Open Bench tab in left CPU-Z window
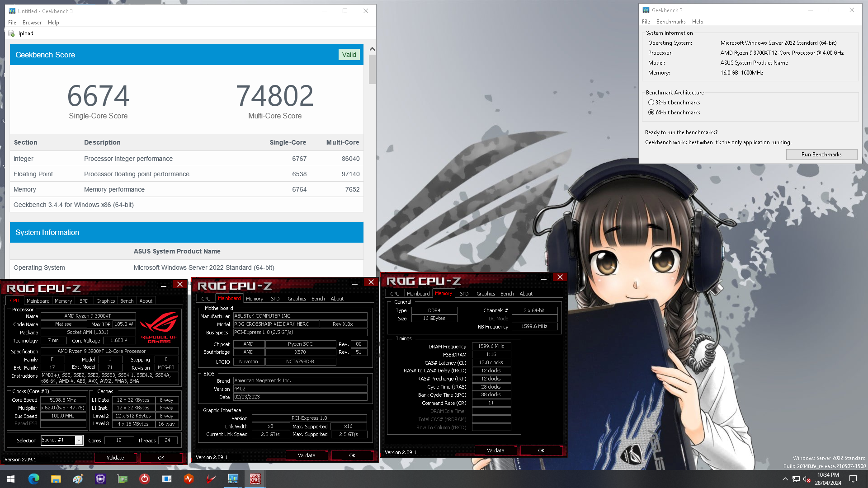Screen dimensions: 868x488 (127, 301)
